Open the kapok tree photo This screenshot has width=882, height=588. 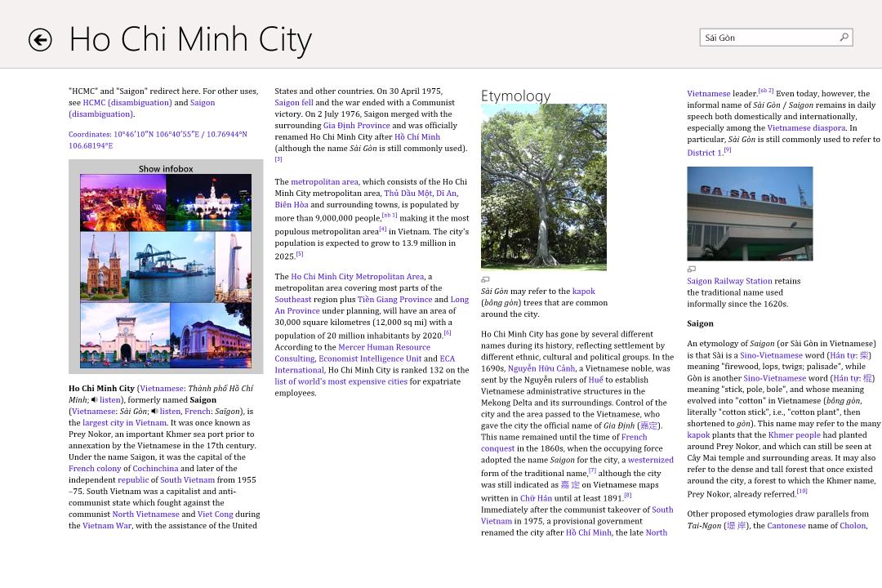543,187
